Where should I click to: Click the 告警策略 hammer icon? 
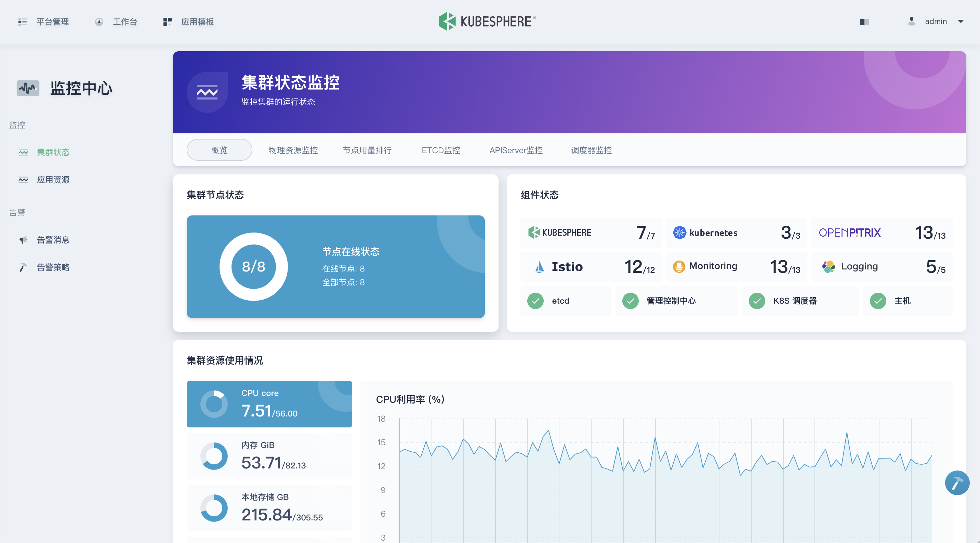point(23,267)
